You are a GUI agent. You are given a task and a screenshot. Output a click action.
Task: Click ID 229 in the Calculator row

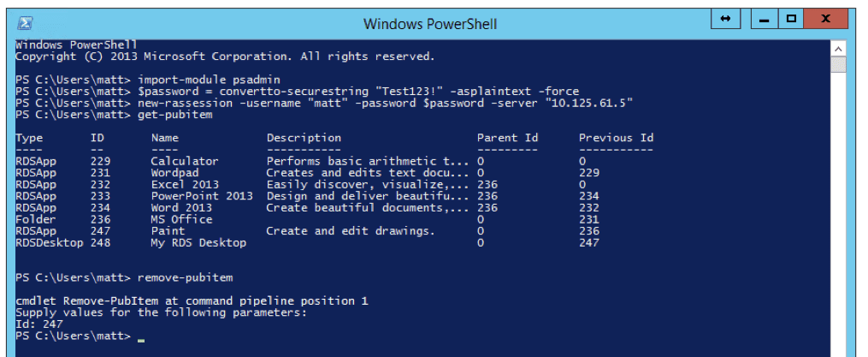[x=100, y=161]
